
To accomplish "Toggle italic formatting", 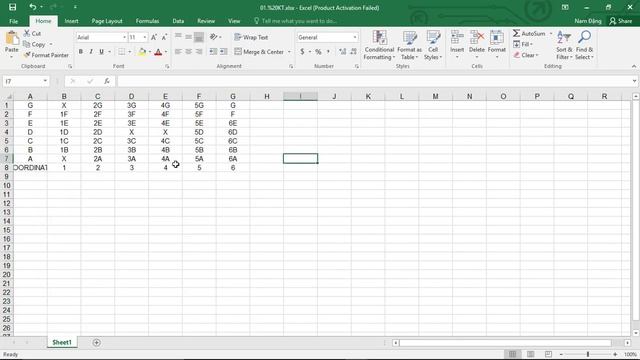I will (x=91, y=52).
